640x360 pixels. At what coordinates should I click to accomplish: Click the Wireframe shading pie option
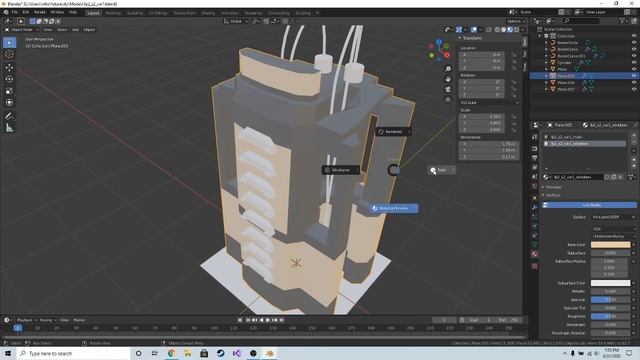[340, 170]
